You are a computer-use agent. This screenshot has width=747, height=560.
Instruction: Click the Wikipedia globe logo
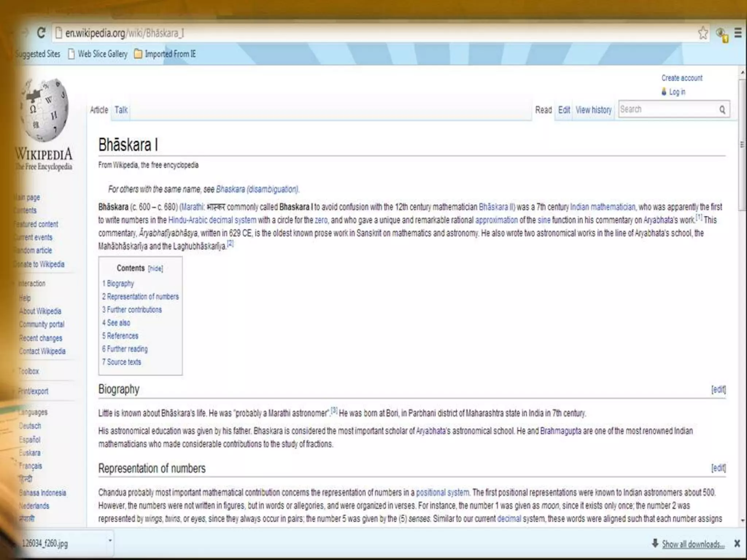pos(45,110)
